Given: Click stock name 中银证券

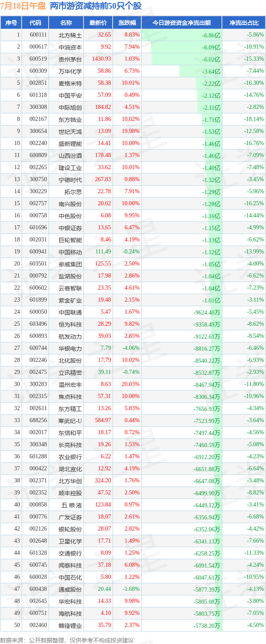Looking at the screenshot, I should pyautogui.click(x=70, y=228).
